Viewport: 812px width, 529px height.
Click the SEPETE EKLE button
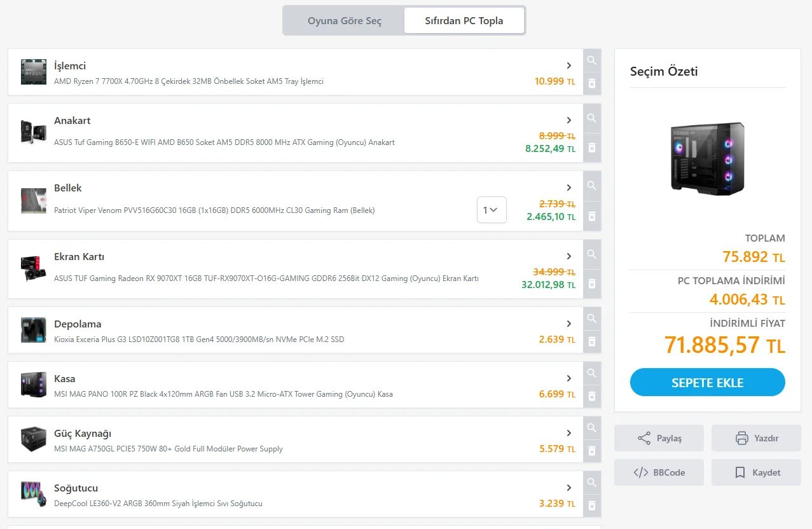(x=708, y=382)
